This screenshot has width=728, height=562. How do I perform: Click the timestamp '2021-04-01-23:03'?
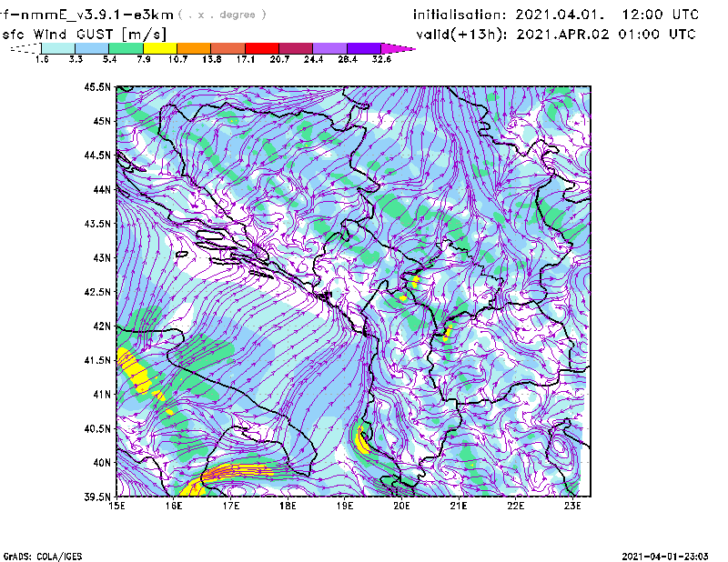coord(665,557)
